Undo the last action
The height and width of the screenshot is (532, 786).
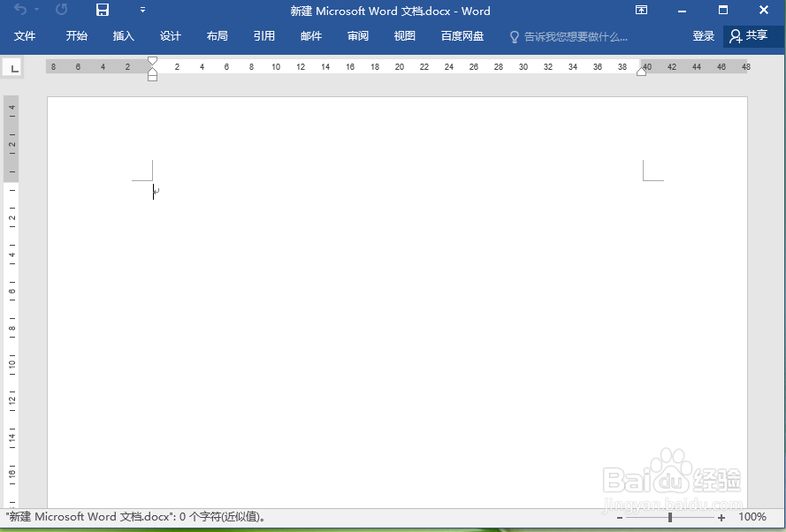[22, 11]
